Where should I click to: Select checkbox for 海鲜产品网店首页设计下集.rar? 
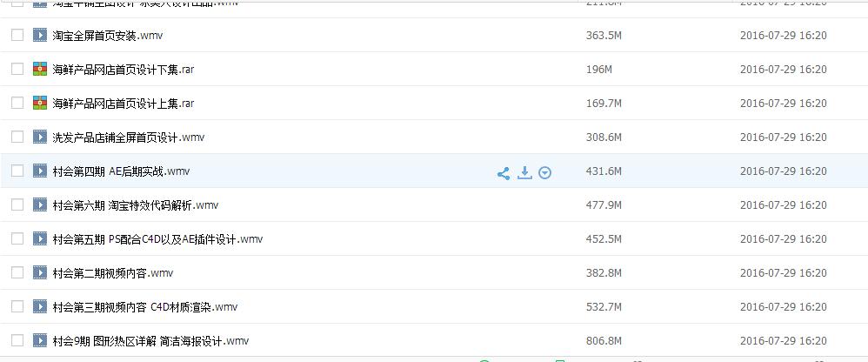[17, 69]
